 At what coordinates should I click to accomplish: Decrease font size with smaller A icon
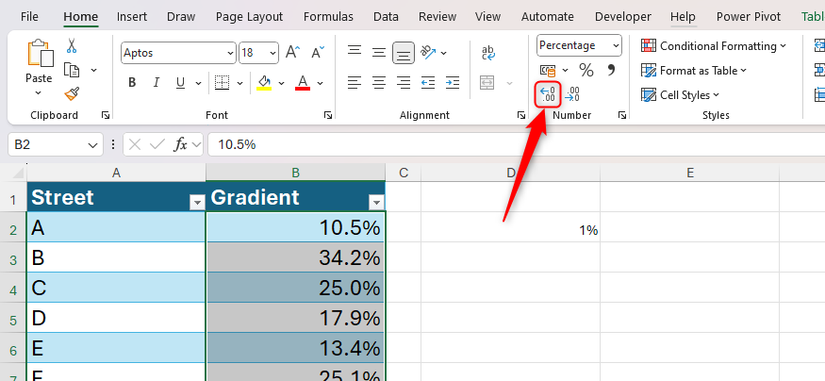[318, 53]
